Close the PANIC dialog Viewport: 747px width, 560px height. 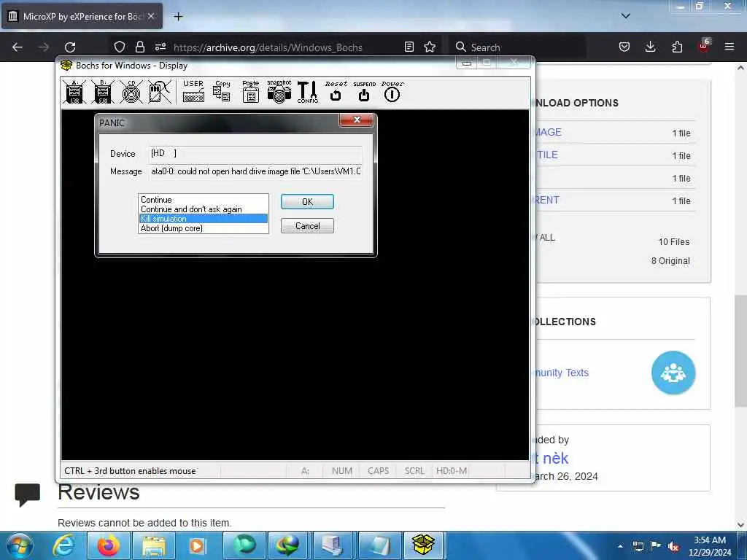click(x=356, y=120)
